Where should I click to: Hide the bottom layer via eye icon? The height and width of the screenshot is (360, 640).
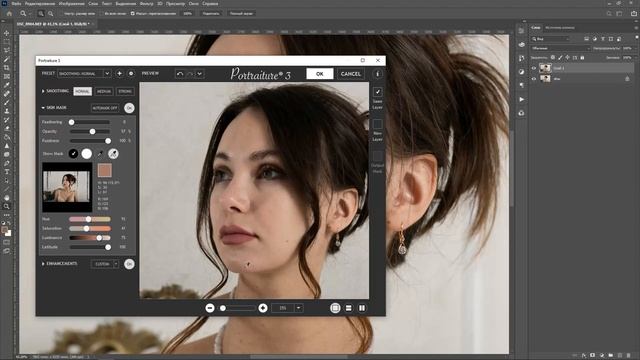point(533,79)
